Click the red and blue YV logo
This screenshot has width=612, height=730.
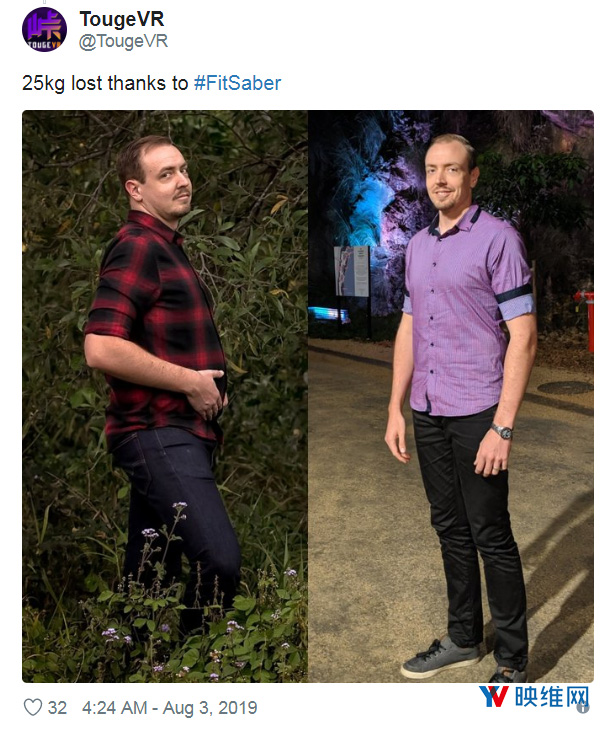pyautogui.click(x=493, y=696)
